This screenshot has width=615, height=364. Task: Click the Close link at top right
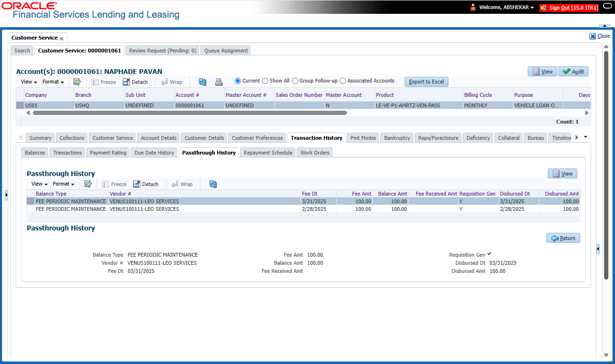click(x=600, y=36)
